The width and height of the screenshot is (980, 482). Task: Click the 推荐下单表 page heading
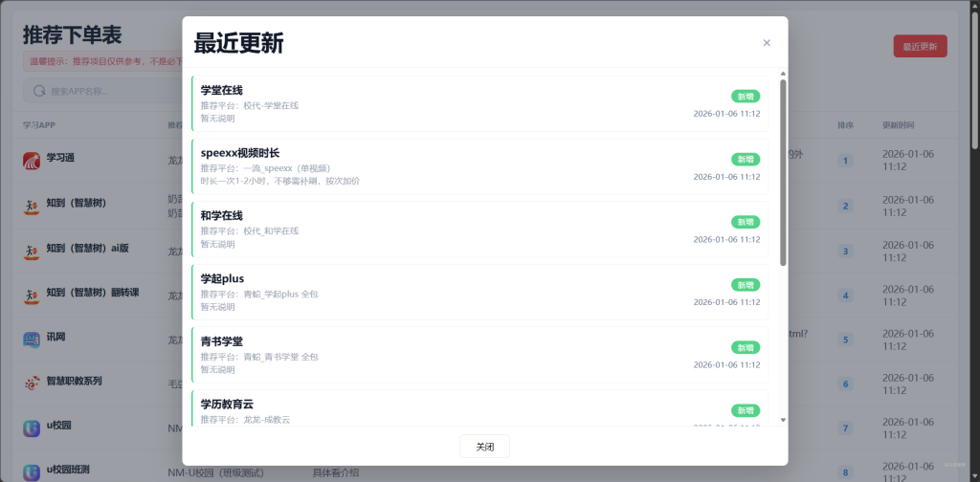(72, 35)
